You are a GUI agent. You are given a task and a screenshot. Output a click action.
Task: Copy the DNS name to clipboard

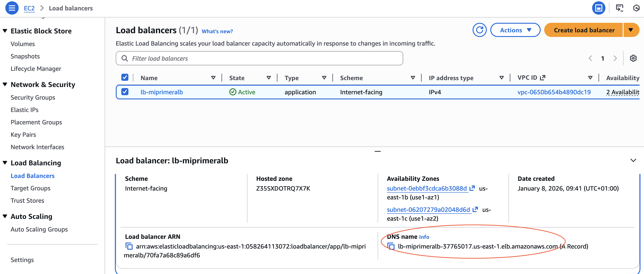pos(391,246)
